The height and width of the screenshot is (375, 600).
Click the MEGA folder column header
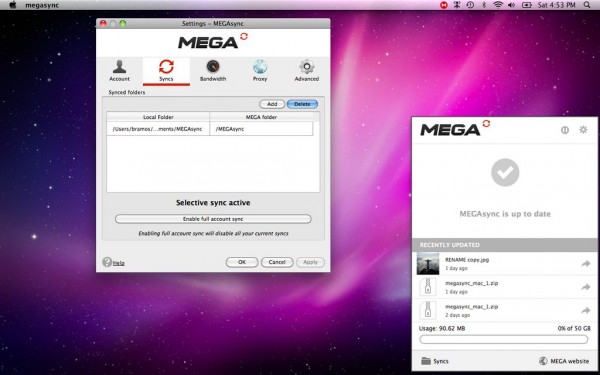coord(261,117)
